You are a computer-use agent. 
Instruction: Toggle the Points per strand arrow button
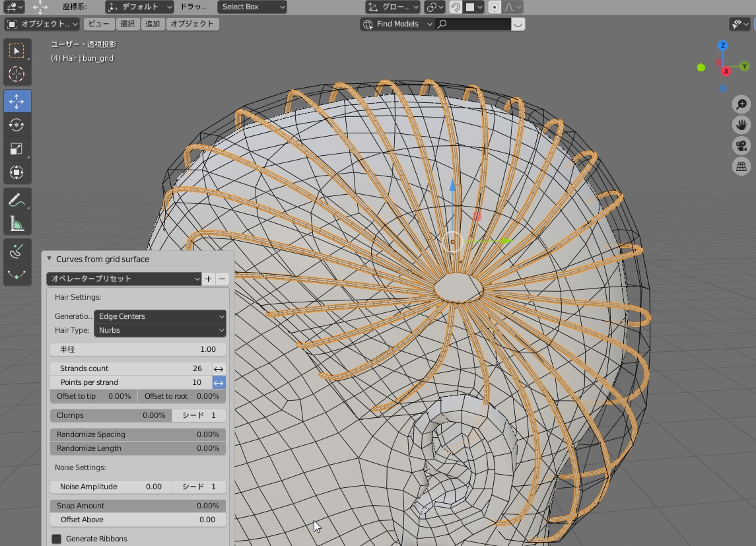click(x=219, y=382)
